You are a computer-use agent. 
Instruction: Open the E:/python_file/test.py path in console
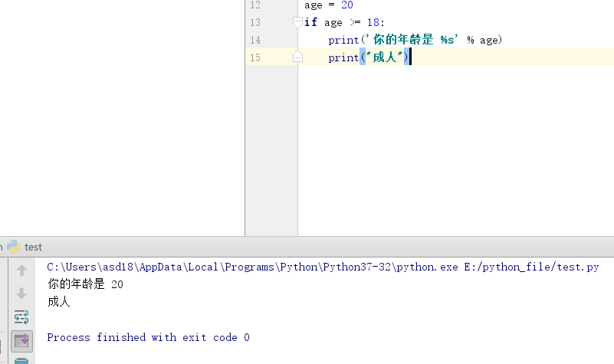(x=531, y=267)
